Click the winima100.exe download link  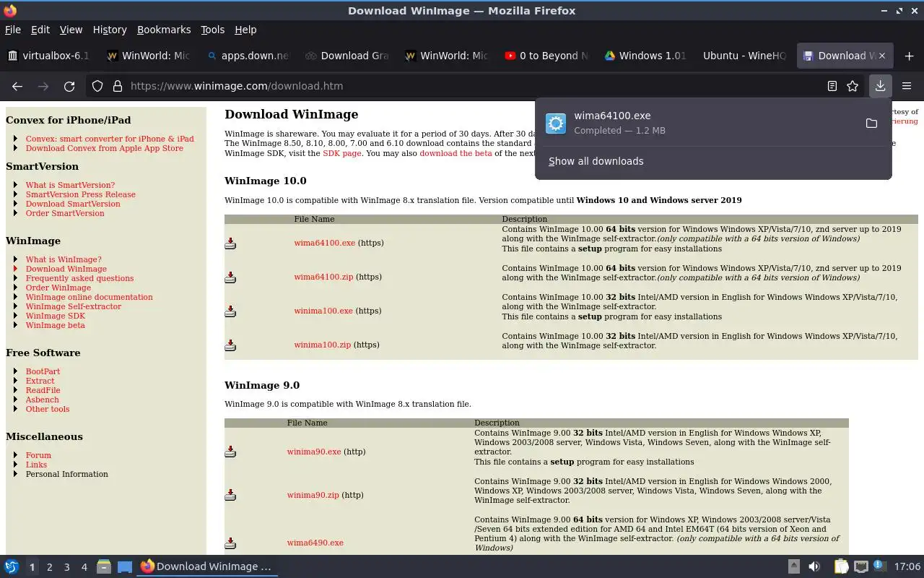tap(323, 311)
